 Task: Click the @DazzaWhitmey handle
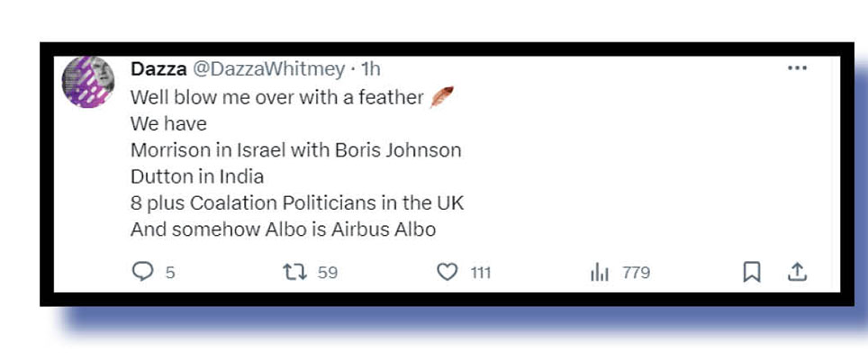[x=267, y=69]
